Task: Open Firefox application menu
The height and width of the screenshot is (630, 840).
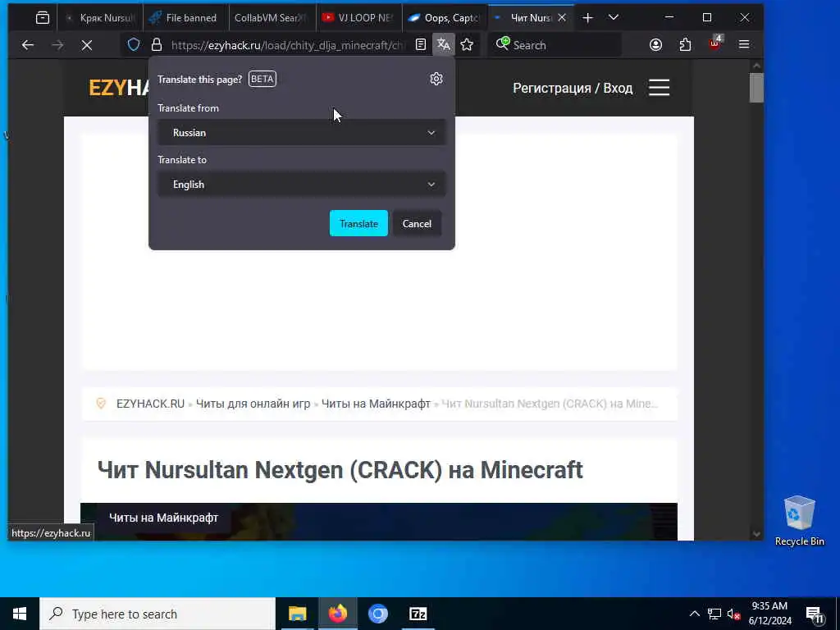Action: [743, 44]
